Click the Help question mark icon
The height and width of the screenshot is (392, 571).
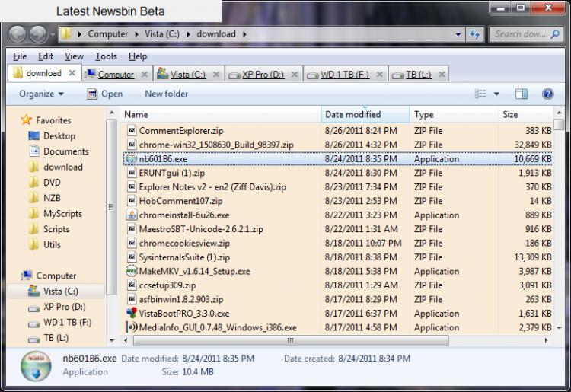tap(547, 94)
